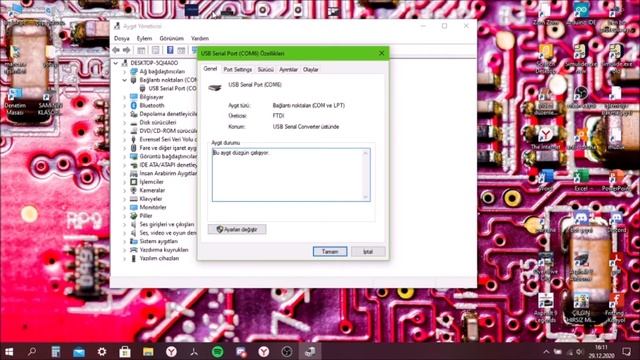Image resolution: width=640 pixels, height=360 pixels.
Task: Click back arrow in Aygıt Yöneticisi toolbar
Action: click(x=116, y=50)
